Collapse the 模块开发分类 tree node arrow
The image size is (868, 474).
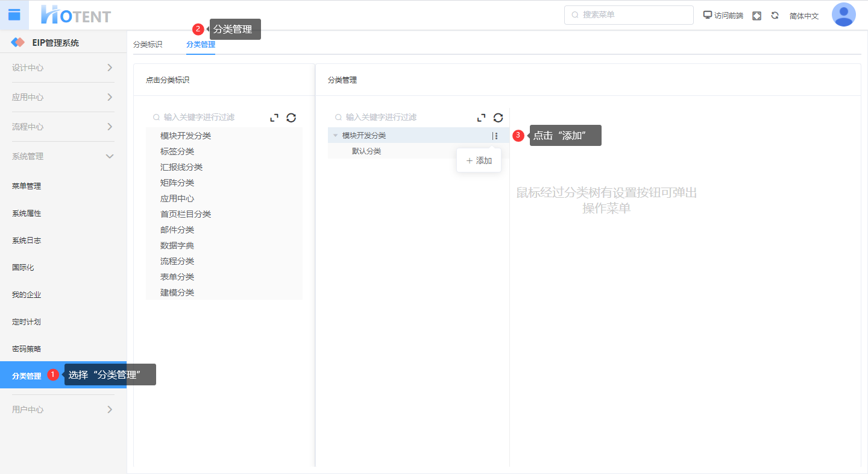[335, 136]
